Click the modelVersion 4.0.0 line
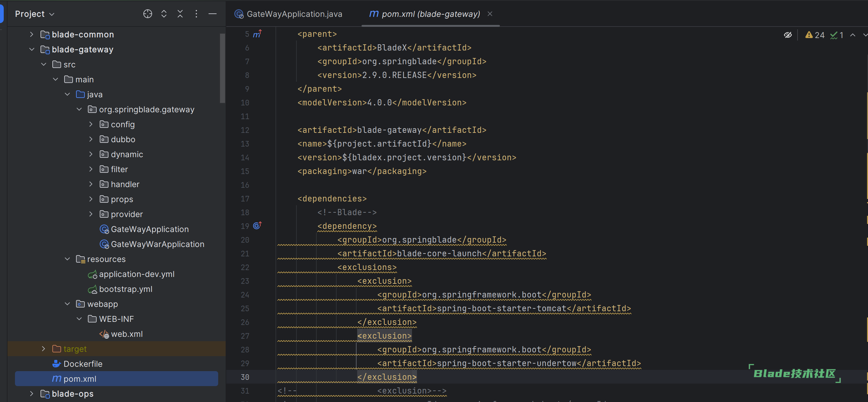The height and width of the screenshot is (402, 868). 382,103
